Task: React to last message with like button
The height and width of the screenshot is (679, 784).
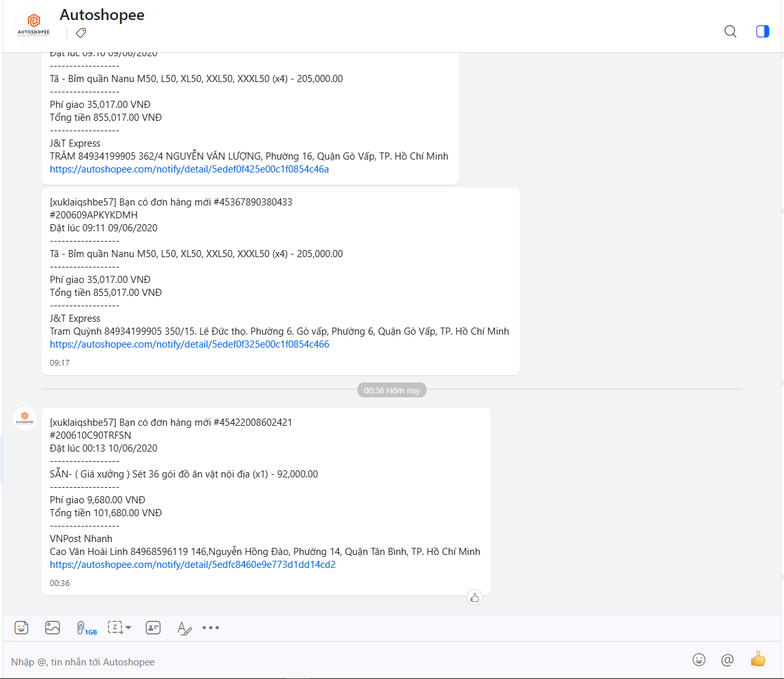Action: (x=474, y=598)
